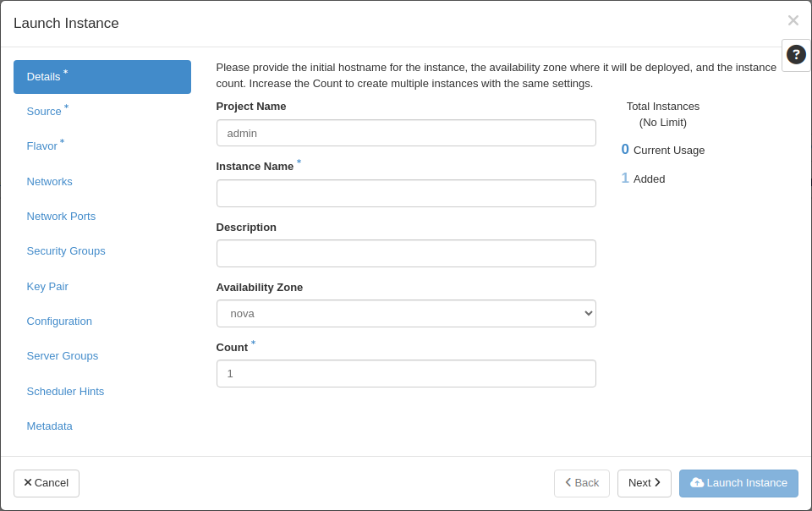This screenshot has width=812, height=511.
Task: Click the Cancel button
Action: (46, 483)
